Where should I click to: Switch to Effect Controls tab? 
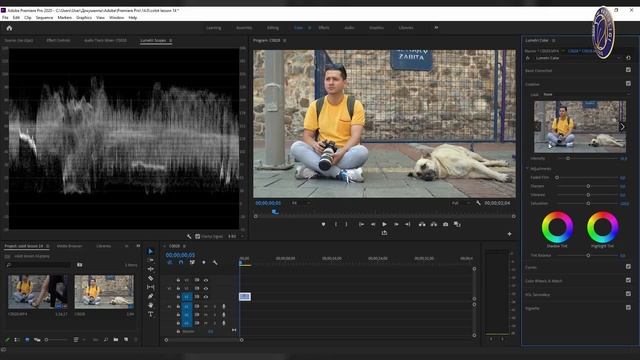(58, 40)
